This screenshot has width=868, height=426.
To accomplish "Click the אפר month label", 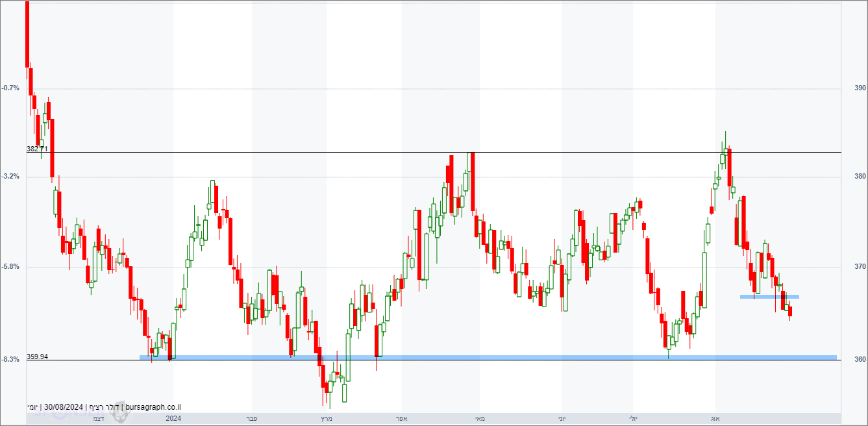I will coord(402,419).
